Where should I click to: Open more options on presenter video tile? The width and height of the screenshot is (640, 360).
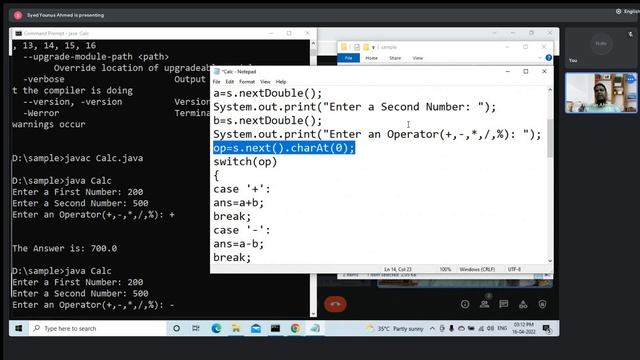[630, 79]
